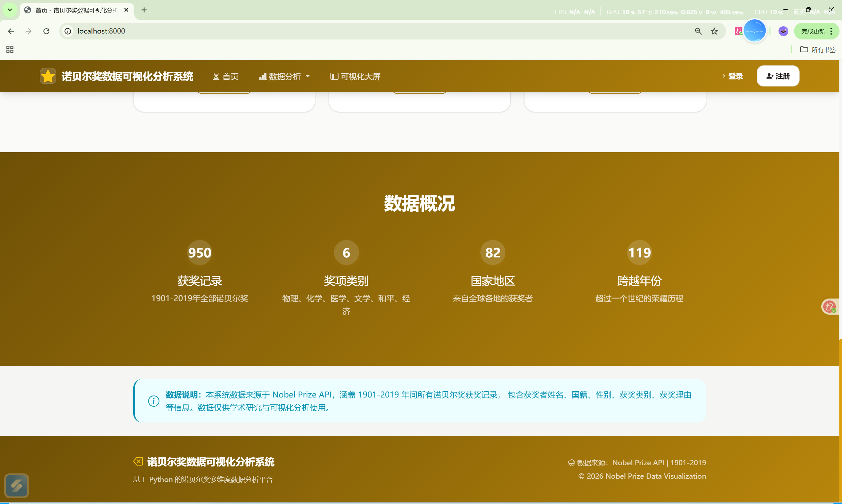Open the tab search chevron dropdown
This screenshot has height=504, width=842.
point(10,10)
